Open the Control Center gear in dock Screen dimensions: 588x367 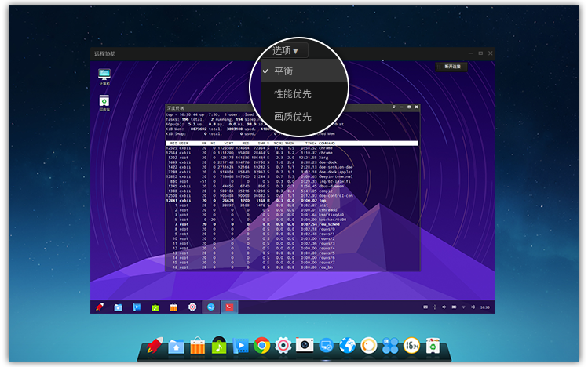(283, 345)
